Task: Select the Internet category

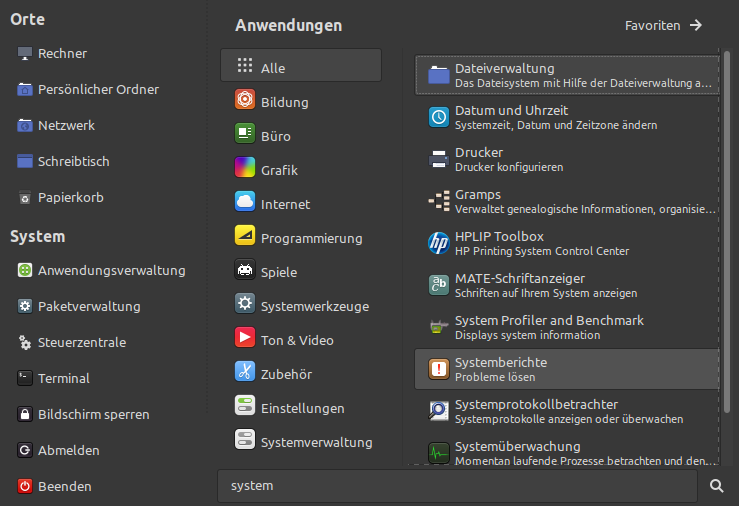Action: 301,202
